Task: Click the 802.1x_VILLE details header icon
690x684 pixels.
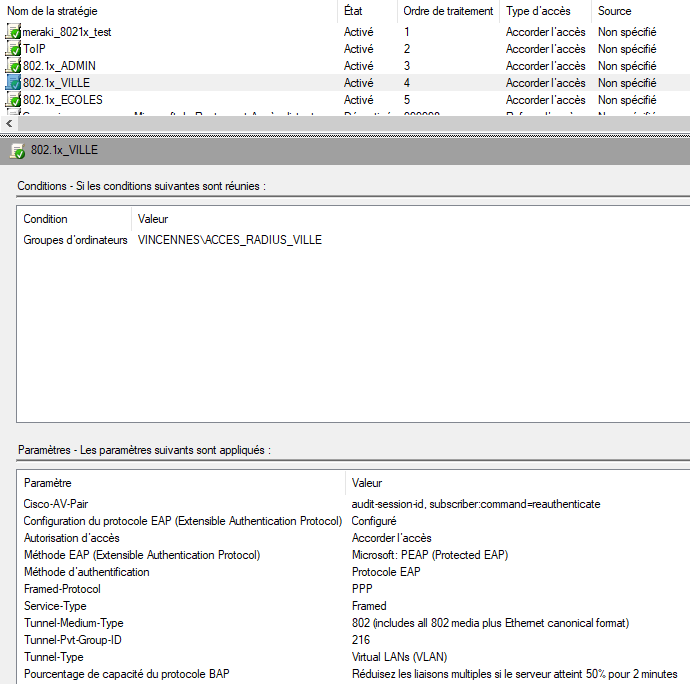Action: (18, 151)
